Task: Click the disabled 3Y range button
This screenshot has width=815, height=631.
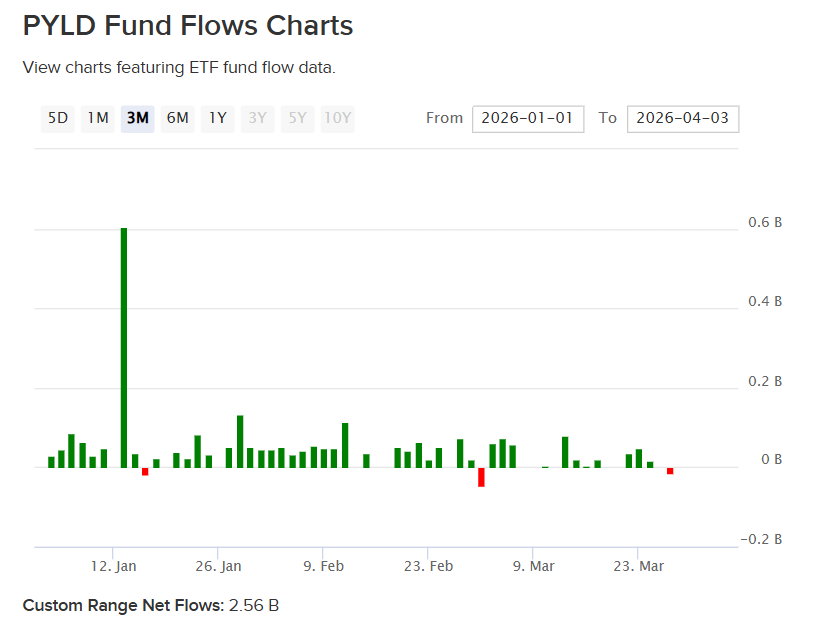Action: [x=257, y=119]
